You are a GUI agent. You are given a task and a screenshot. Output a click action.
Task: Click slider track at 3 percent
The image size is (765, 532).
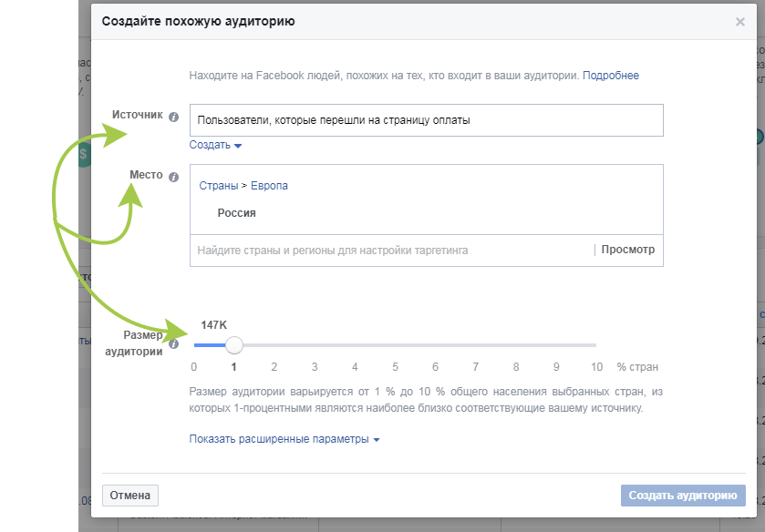click(x=315, y=346)
